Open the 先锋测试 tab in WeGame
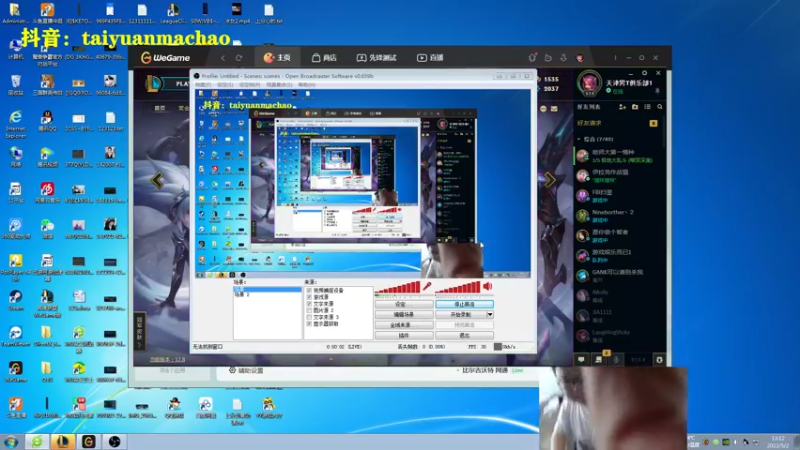800x450 pixels. [377, 58]
